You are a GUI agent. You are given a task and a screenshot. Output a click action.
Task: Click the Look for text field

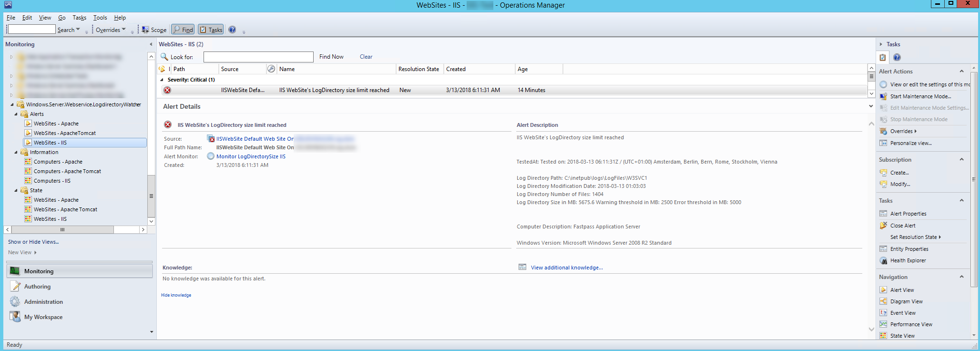258,57
